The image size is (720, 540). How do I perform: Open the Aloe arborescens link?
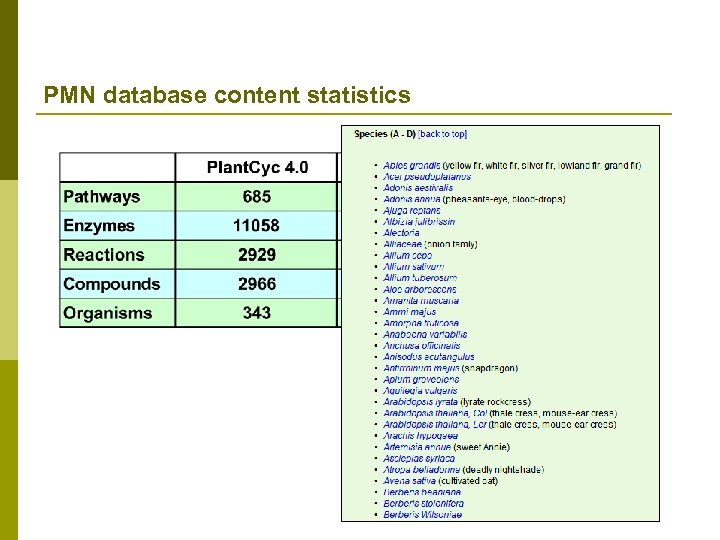[x=420, y=289]
